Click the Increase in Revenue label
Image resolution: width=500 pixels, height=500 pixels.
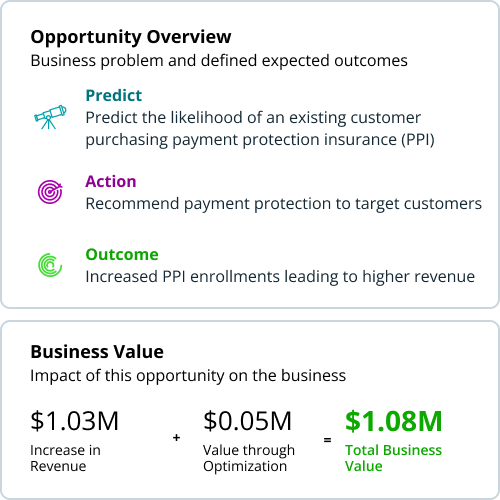(65, 458)
